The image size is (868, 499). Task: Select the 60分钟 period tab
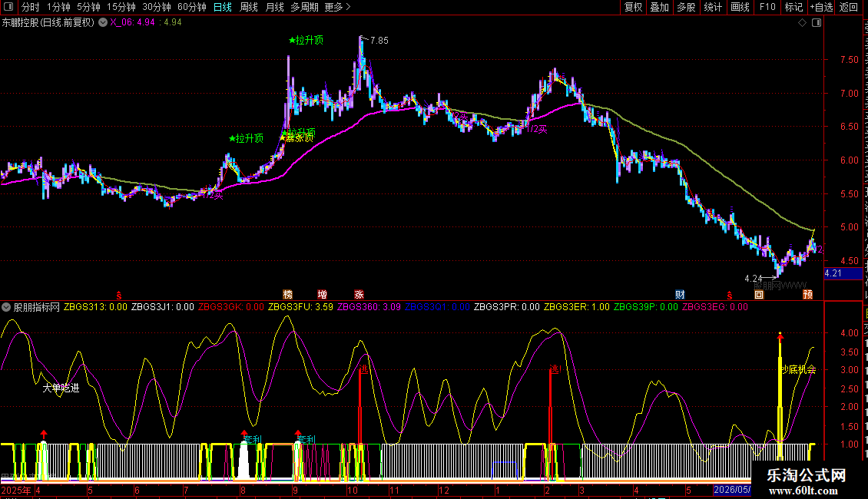tap(192, 7)
